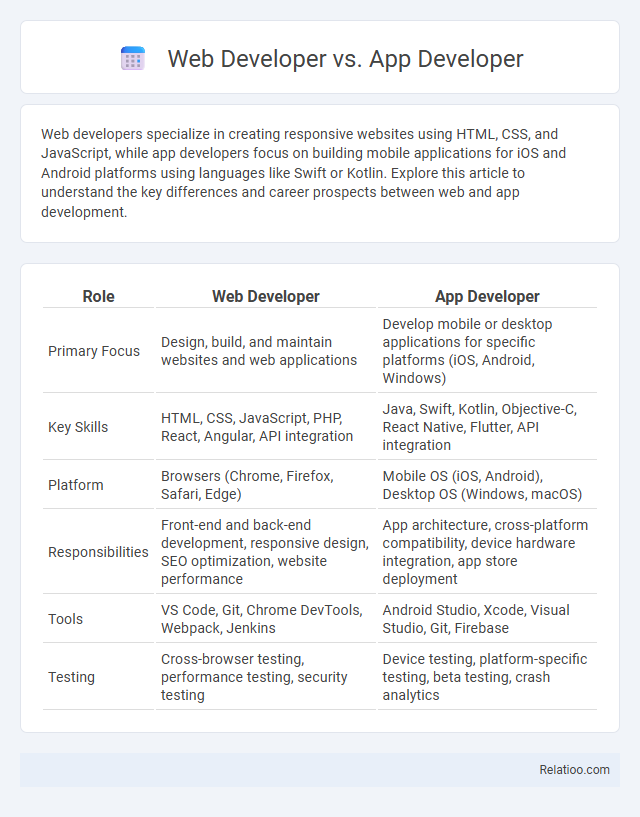Click 'Browsers (Chrome, Firefox, Safari, Edge)' cell
The image size is (640, 817).
(x=266, y=485)
